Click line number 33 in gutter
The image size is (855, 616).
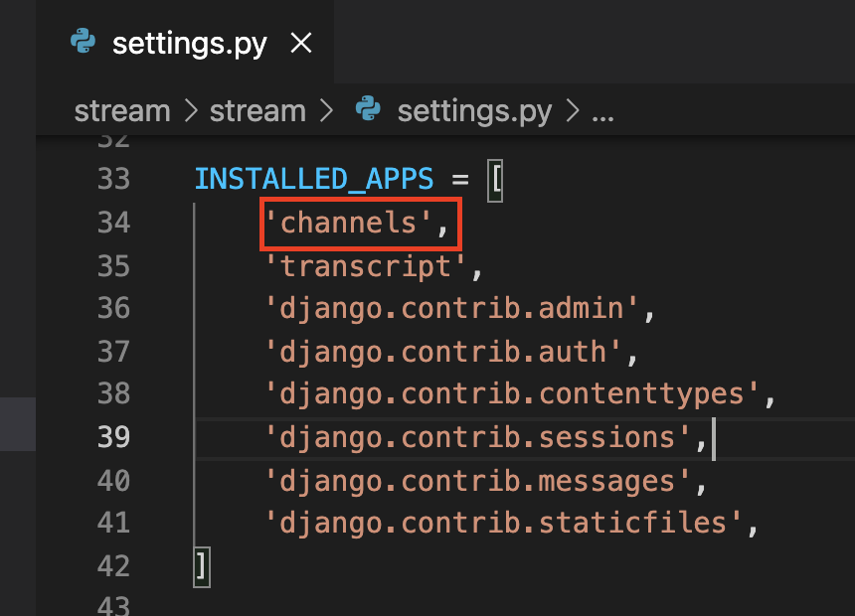click(x=114, y=179)
